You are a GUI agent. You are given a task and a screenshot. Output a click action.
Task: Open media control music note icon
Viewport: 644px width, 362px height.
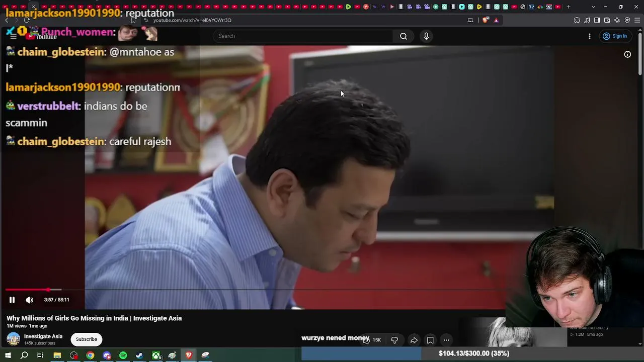point(587,20)
